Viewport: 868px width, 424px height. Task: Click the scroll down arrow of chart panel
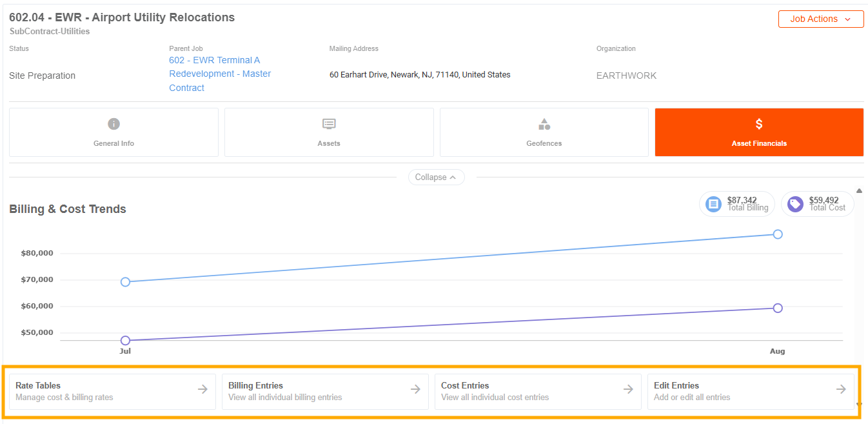(x=859, y=405)
